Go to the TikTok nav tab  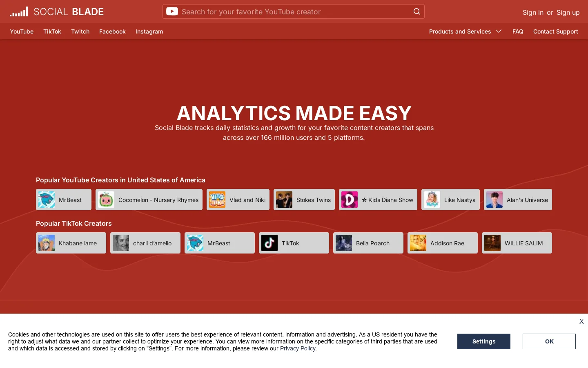coord(52,31)
